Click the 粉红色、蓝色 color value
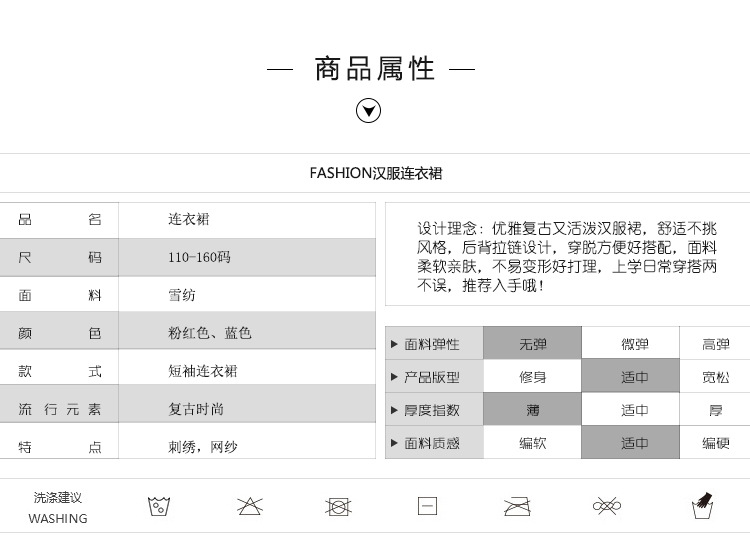 click(x=210, y=333)
